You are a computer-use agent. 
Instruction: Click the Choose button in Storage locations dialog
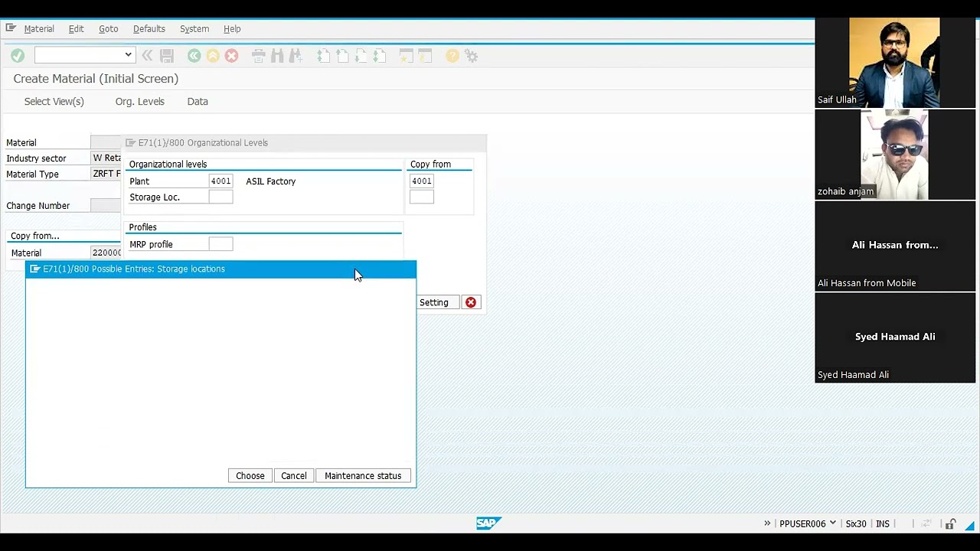tap(250, 475)
